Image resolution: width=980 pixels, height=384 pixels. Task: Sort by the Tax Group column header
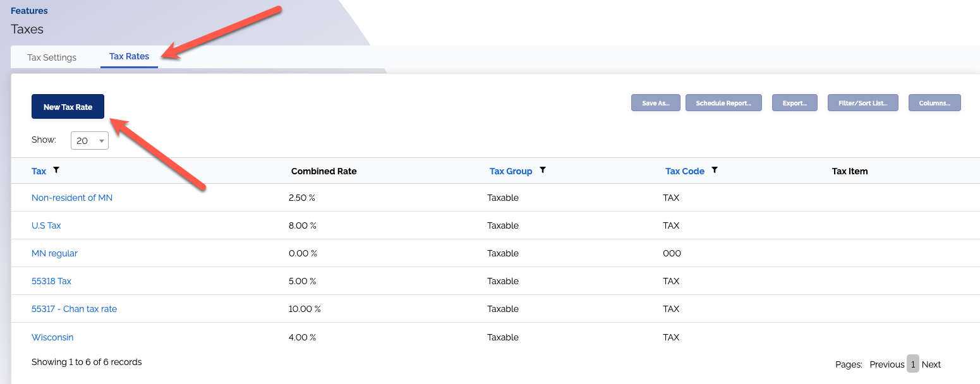(511, 171)
